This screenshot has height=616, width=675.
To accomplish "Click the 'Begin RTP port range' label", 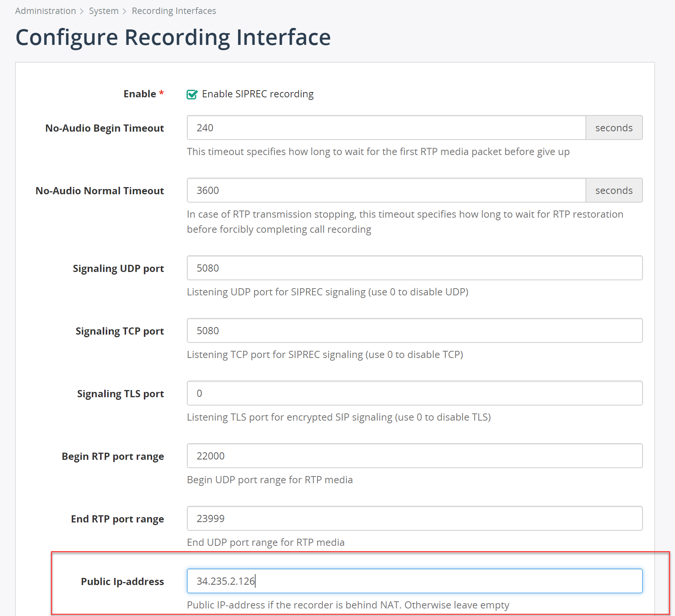I will [113, 456].
